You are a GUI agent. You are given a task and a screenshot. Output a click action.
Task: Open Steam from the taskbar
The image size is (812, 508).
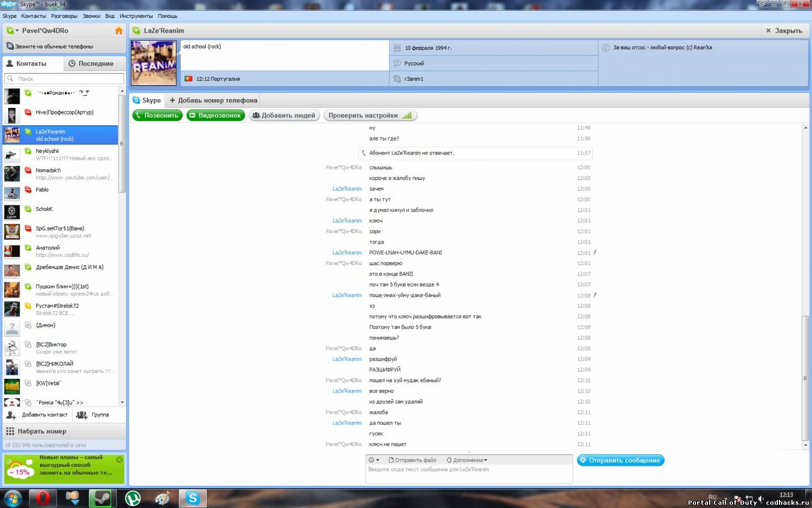(x=103, y=498)
